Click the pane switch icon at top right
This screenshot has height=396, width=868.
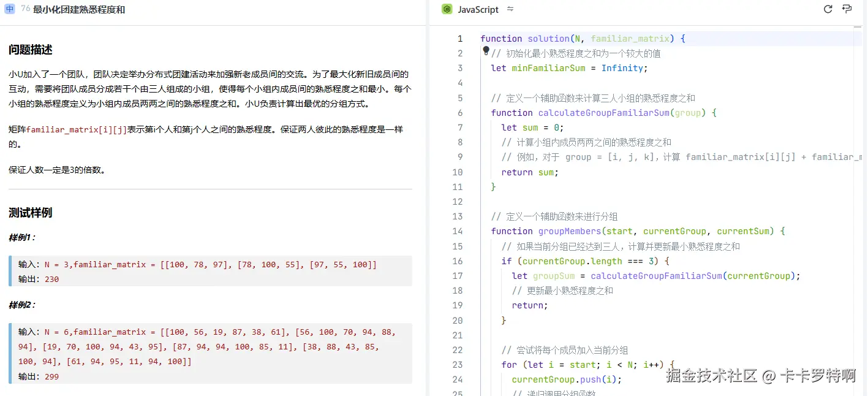848,9
